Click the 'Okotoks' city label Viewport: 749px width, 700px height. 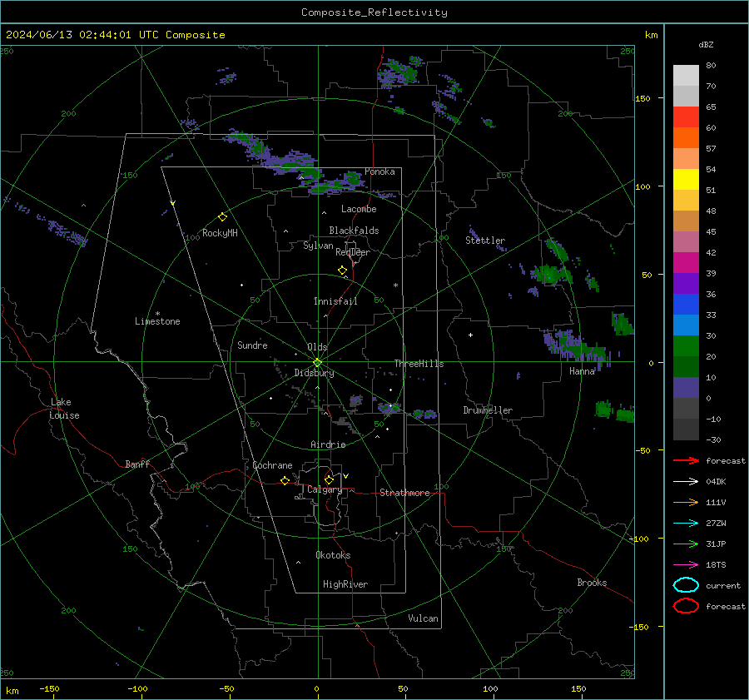(333, 555)
